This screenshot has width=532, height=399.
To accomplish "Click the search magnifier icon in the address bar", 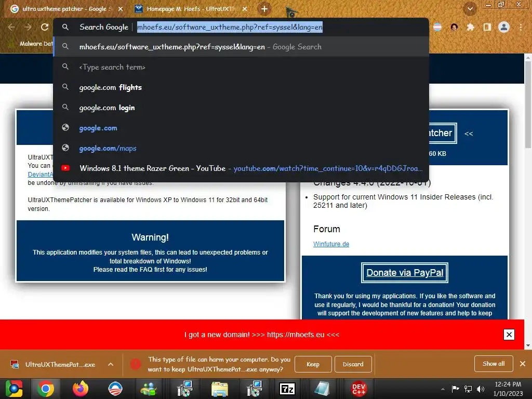I will [x=65, y=27].
